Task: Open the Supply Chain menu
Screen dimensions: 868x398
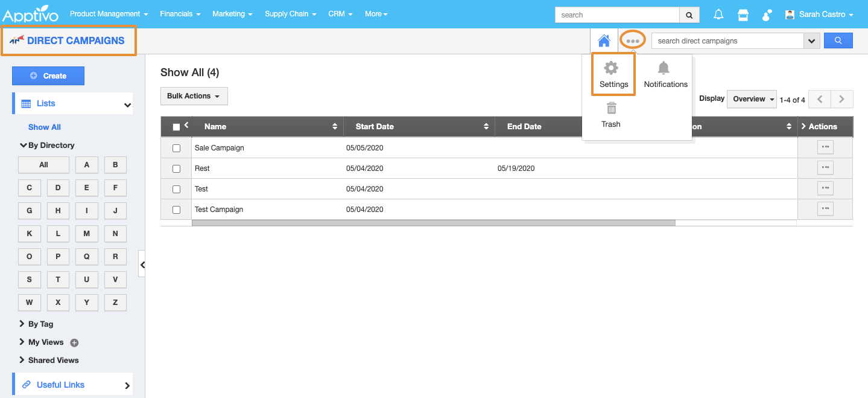Action: pos(290,14)
